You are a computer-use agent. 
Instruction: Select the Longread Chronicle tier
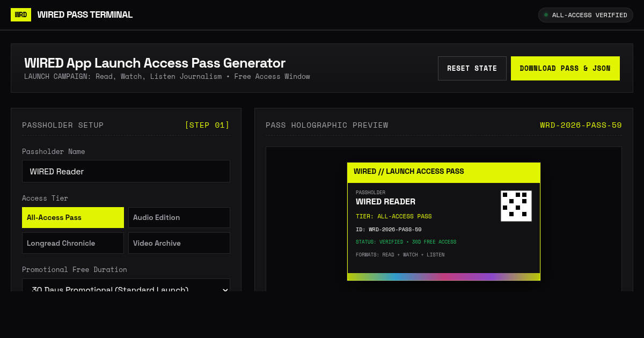73,243
